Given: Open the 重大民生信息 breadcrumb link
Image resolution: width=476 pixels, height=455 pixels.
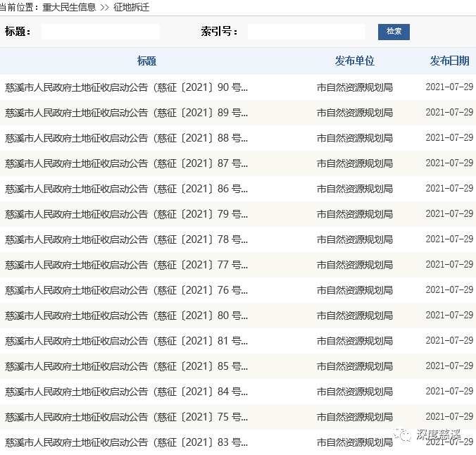Looking at the screenshot, I should 69,7.
